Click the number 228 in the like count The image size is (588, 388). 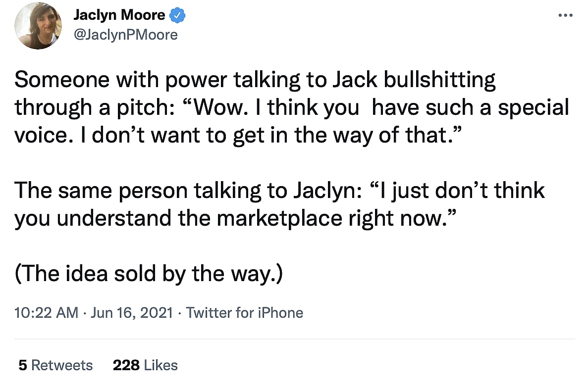point(126,365)
